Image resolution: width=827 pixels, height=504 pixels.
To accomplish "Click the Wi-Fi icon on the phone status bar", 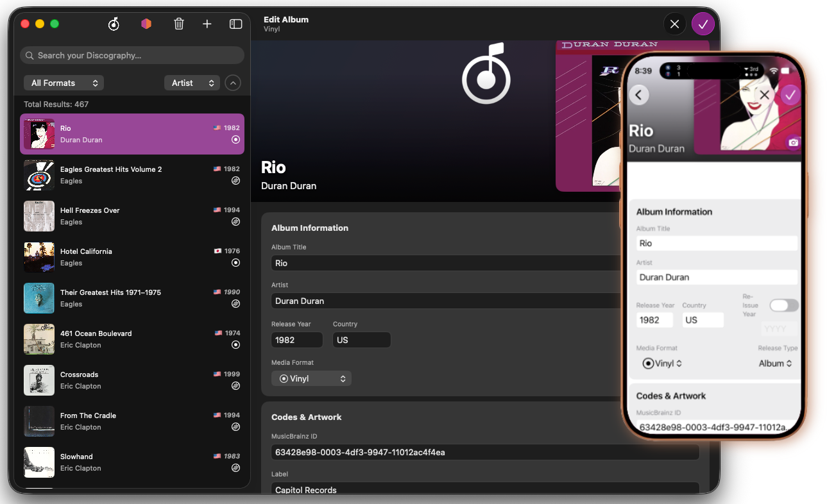I will [774, 70].
